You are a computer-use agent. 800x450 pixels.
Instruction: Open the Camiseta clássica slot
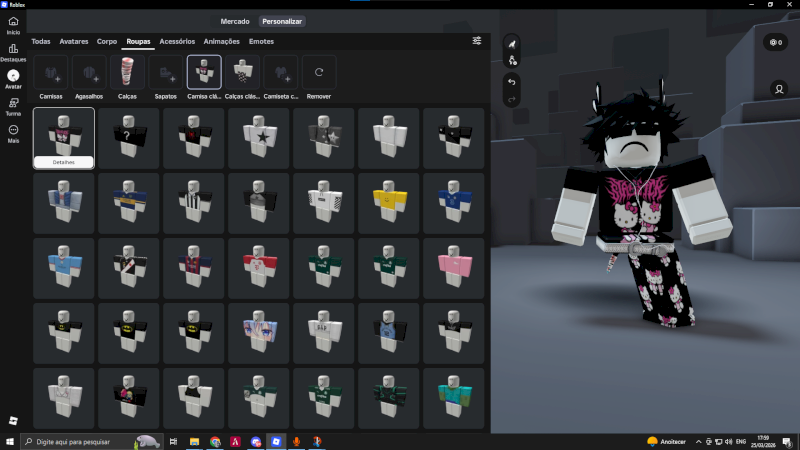(x=281, y=72)
